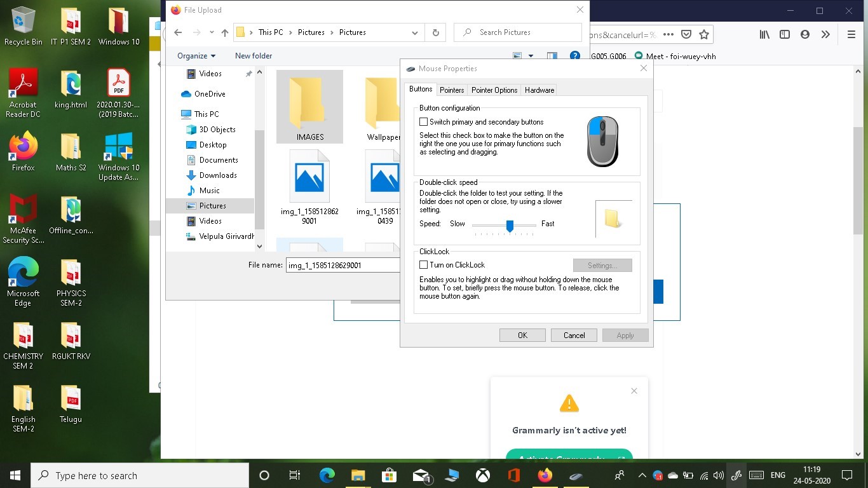Image resolution: width=868 pixels, height=488 pixels.
Task: Select file img_1_1585128629001 thumbnail
Action: click(x=310, y=187)
